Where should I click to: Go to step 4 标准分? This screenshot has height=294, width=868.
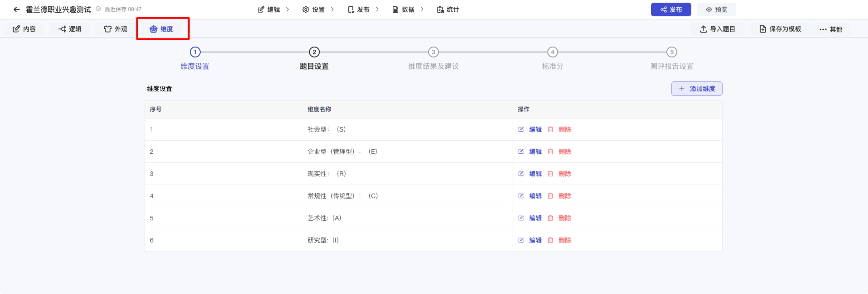pos(553,59)
